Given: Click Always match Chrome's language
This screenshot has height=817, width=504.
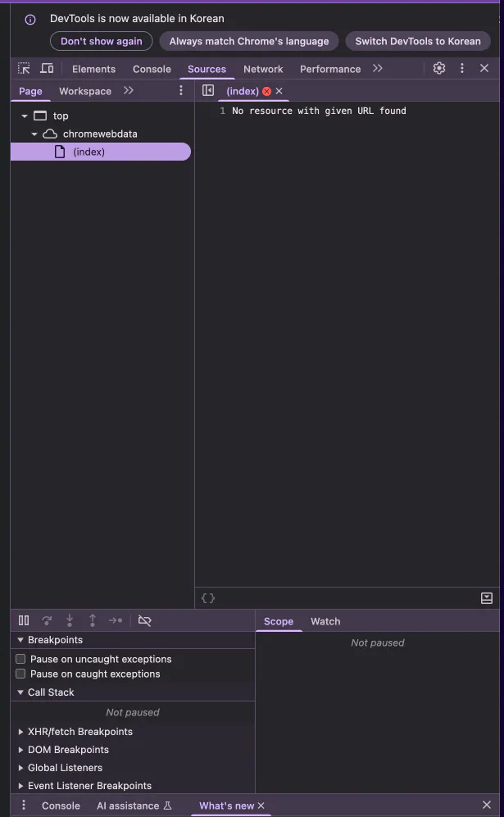Looking at the screenshot, I should click(249, 41).
